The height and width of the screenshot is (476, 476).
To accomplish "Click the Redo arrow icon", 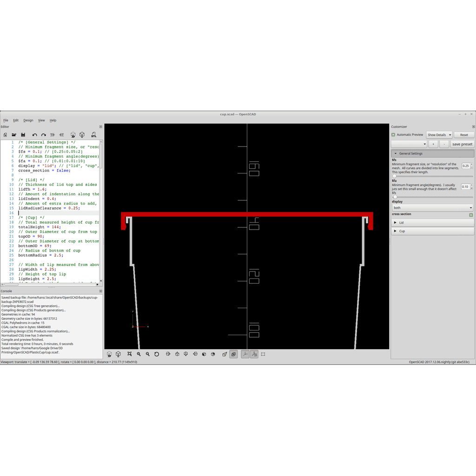I will (x=43, y=135).
